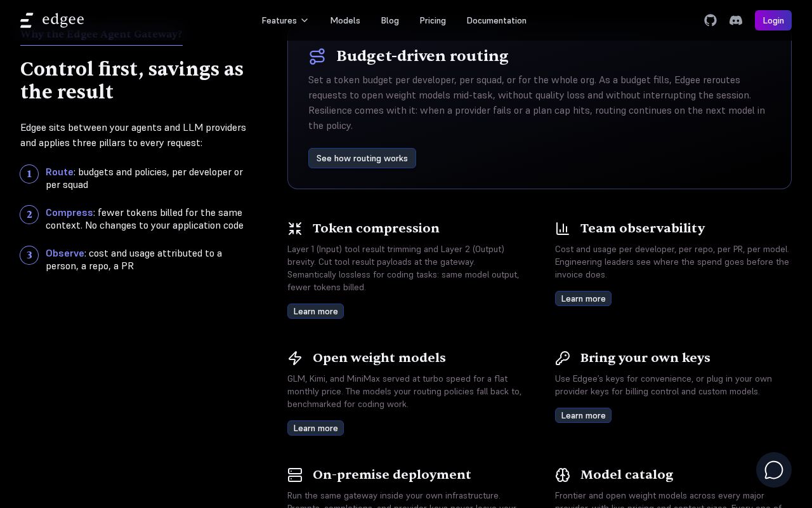This screenshot has height=508, width=812.
Task: Click the Team observability chart icon
Action: point(562,229)
